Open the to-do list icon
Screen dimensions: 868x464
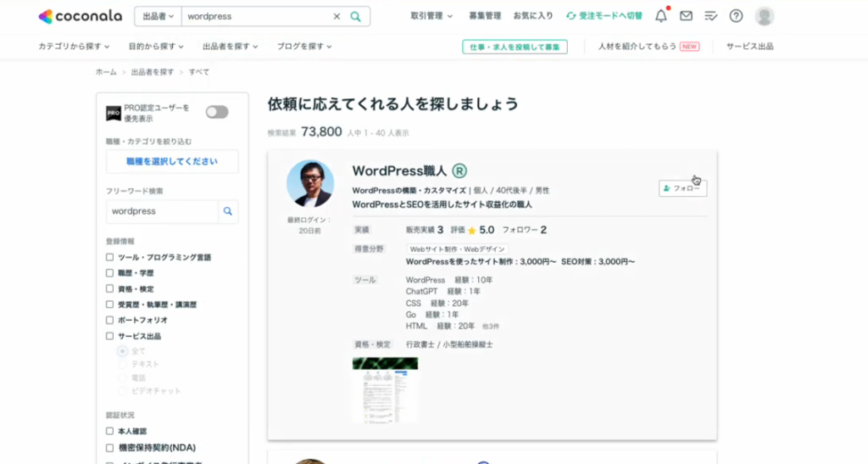click(x=711, y=16)
